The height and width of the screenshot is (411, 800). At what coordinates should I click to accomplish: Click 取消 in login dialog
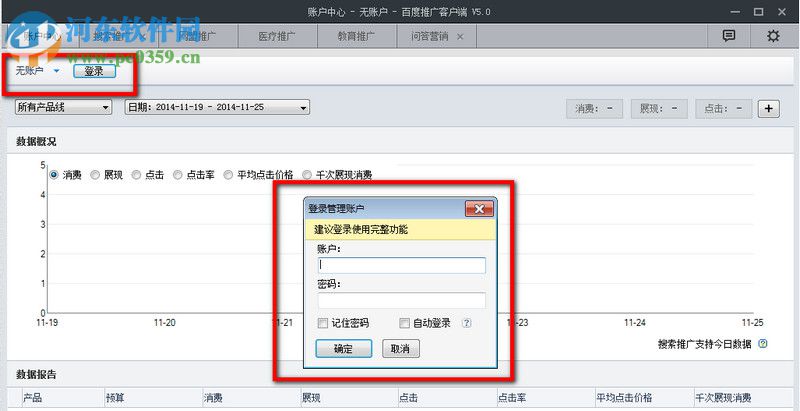pos(401,349)
